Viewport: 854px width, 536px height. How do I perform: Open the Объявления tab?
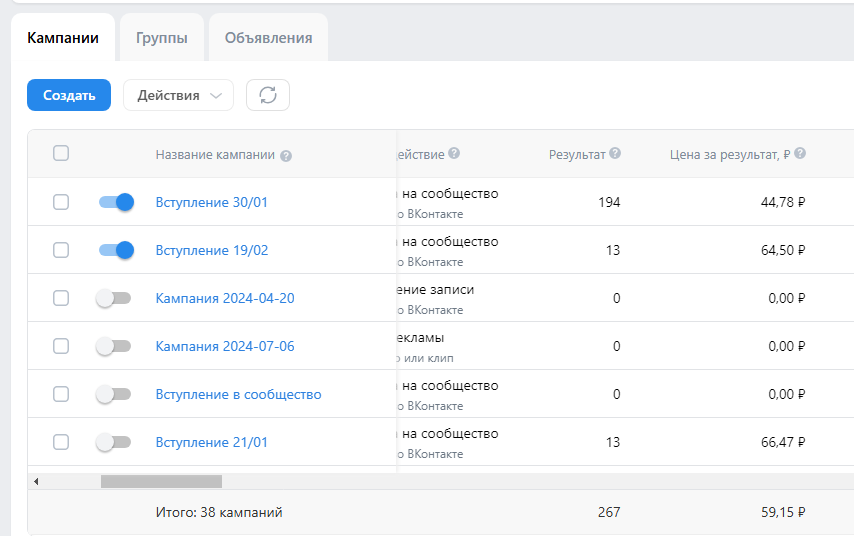[268, 38]
